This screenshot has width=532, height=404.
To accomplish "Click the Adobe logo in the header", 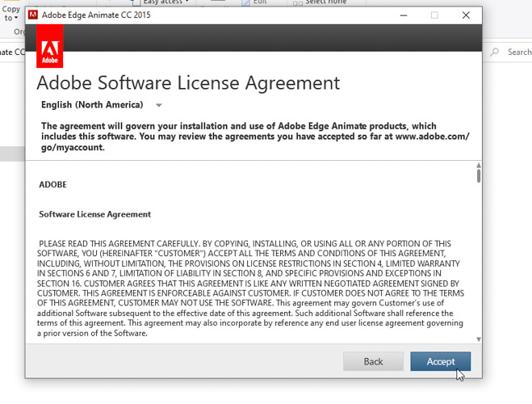I will [50, 45].
